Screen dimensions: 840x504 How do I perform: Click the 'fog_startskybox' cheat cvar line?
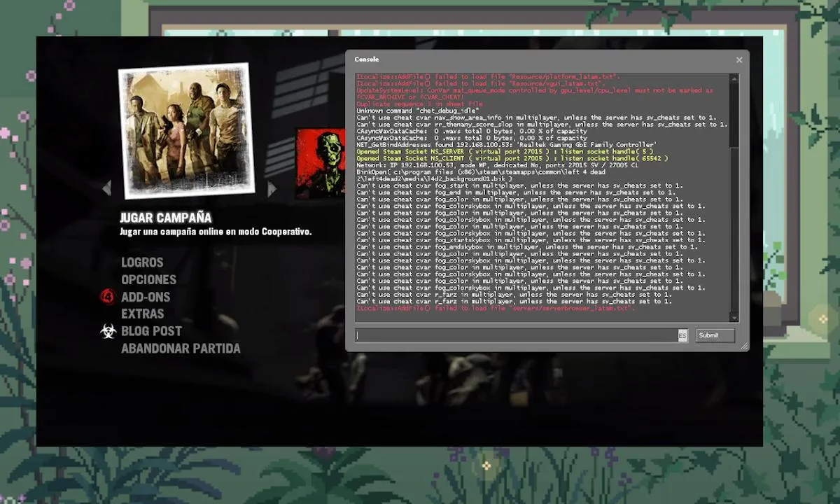(531, 240)
